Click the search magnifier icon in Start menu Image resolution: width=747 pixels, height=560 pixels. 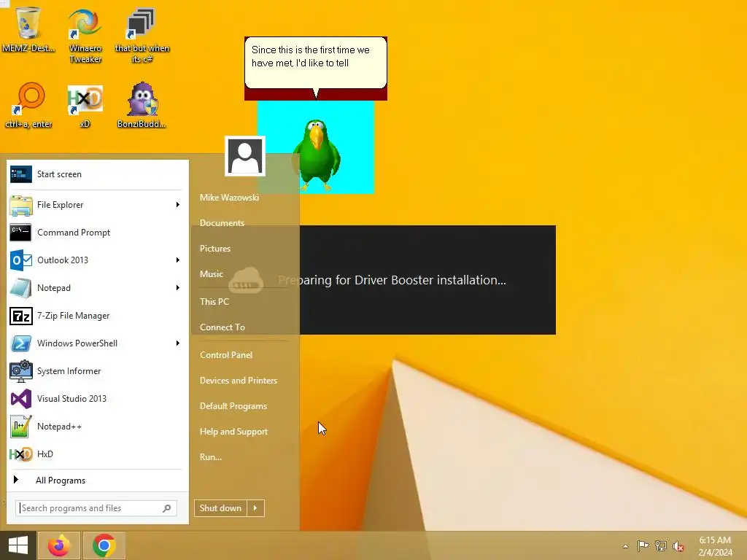[x=167, y=508]
